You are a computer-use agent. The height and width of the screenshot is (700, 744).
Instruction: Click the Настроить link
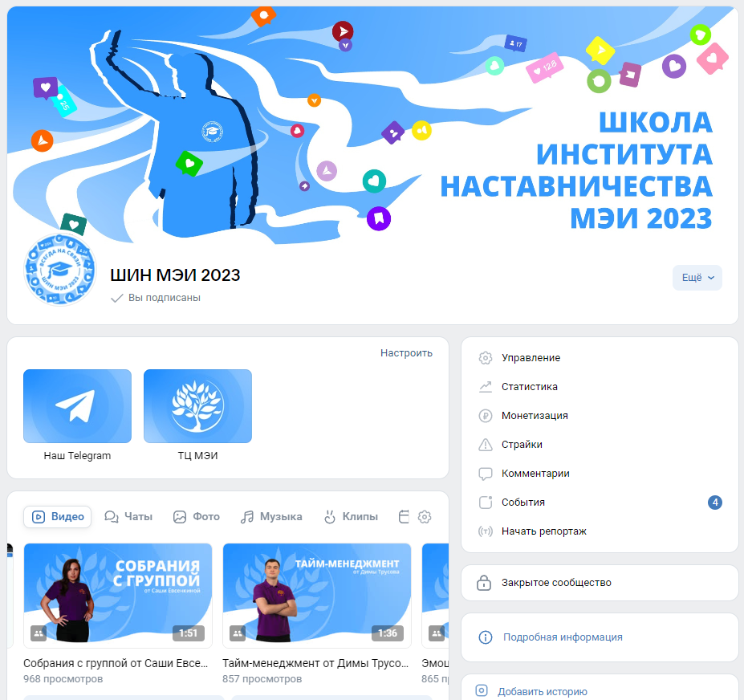[x=406, y=353]
